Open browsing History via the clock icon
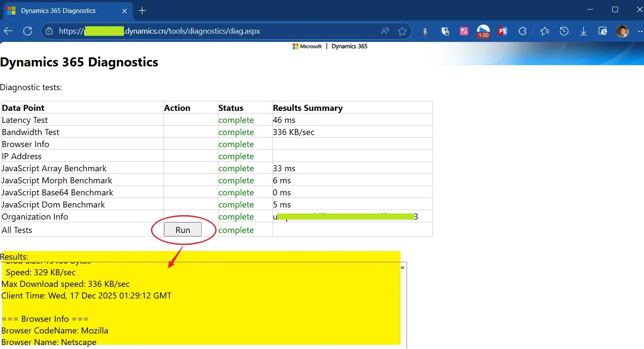The width and height of the screenshot is (644, 349). (x=564, y=31)
